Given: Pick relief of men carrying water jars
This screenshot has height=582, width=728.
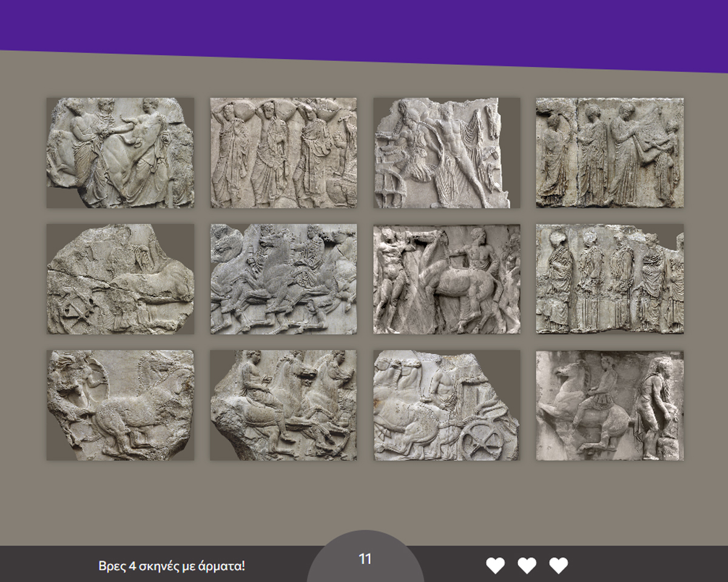Looking at the screenshot, I should [283, 153].
